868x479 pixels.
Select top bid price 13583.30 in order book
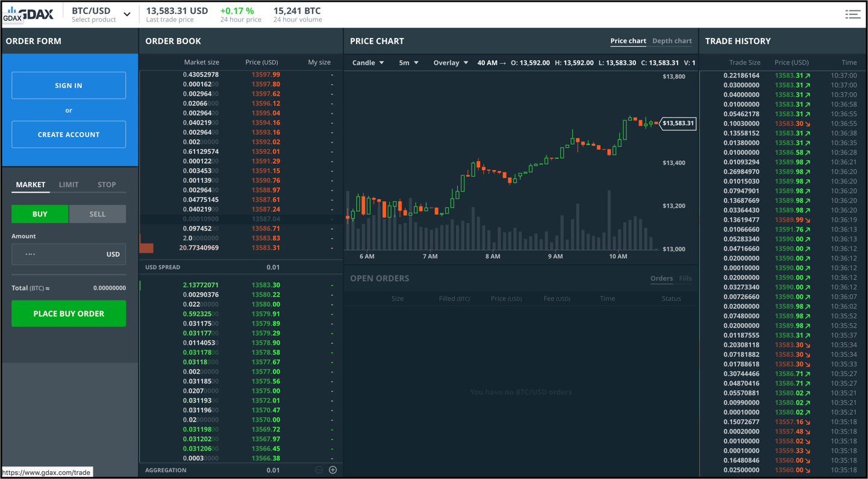click(266, 285)
